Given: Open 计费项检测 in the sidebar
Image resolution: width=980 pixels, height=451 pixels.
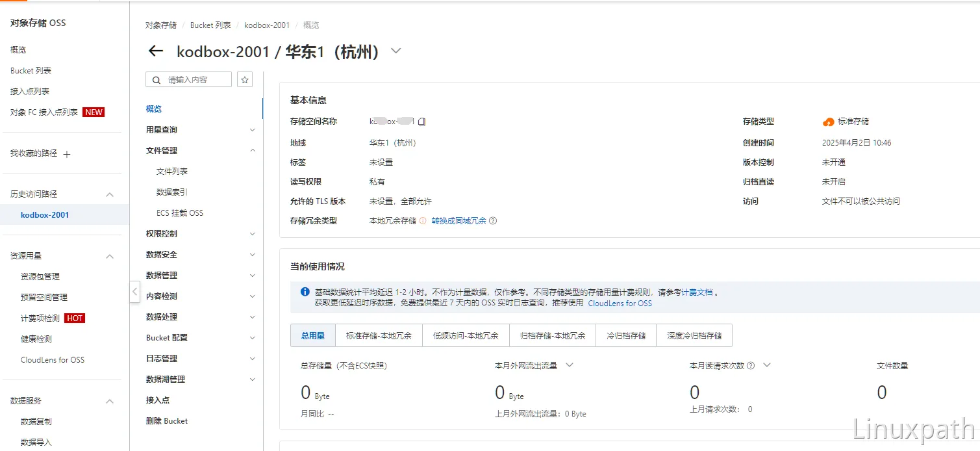Looking at the screenshot, I should tap(40, 318).
